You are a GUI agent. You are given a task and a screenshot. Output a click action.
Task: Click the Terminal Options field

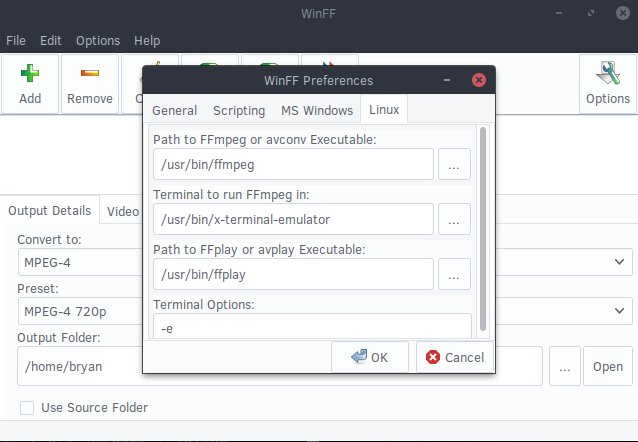tap(312, 326)
